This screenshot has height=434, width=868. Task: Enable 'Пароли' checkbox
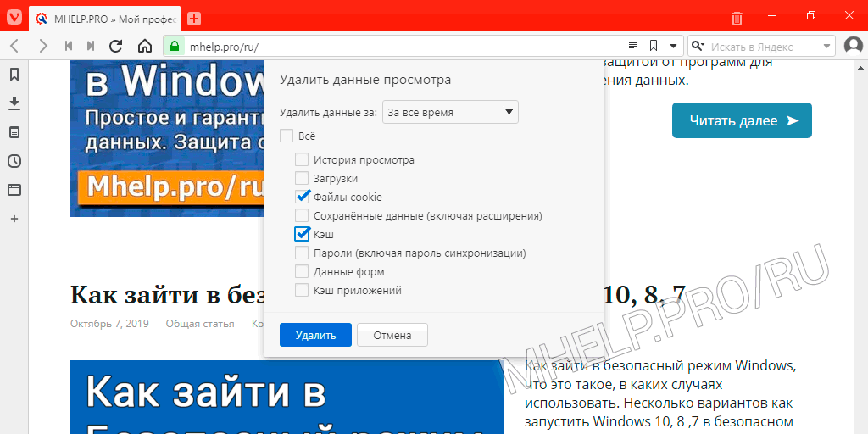click(x=302, y=253)
